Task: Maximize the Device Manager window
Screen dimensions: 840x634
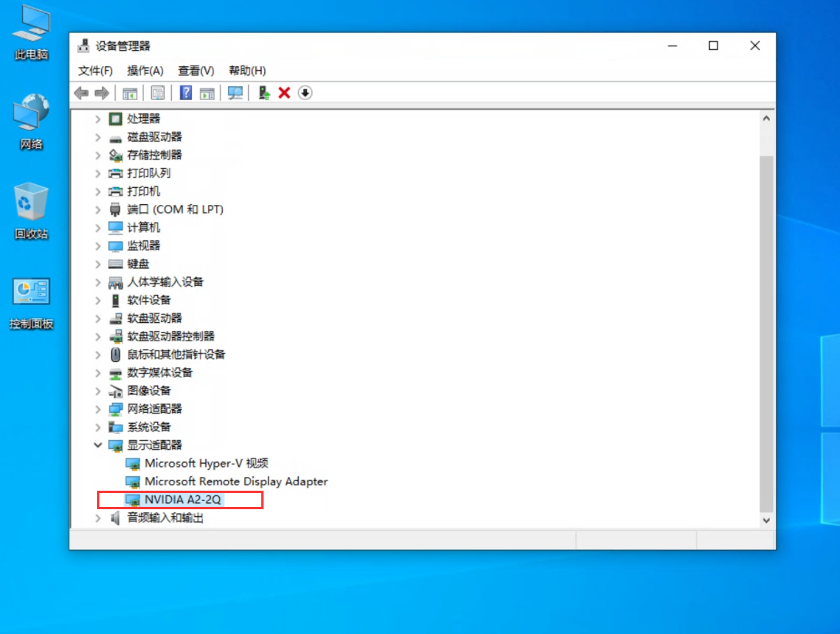Action: pyautogui.click(x=714, y=46)
